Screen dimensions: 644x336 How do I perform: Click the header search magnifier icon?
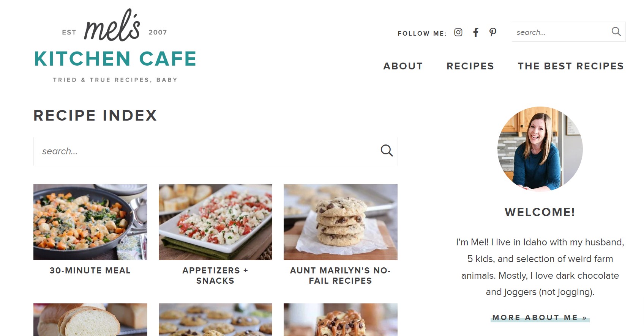[616, 32]
